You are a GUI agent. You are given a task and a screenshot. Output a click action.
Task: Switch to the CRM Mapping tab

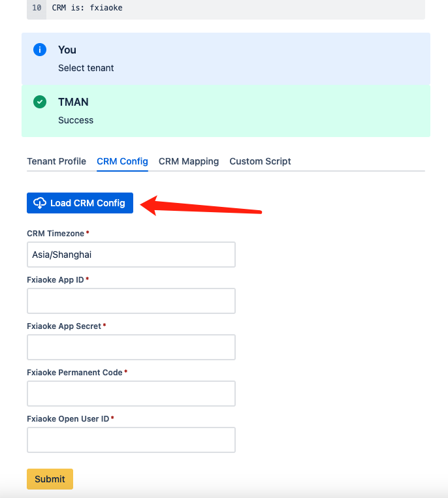tap(189, 161)
